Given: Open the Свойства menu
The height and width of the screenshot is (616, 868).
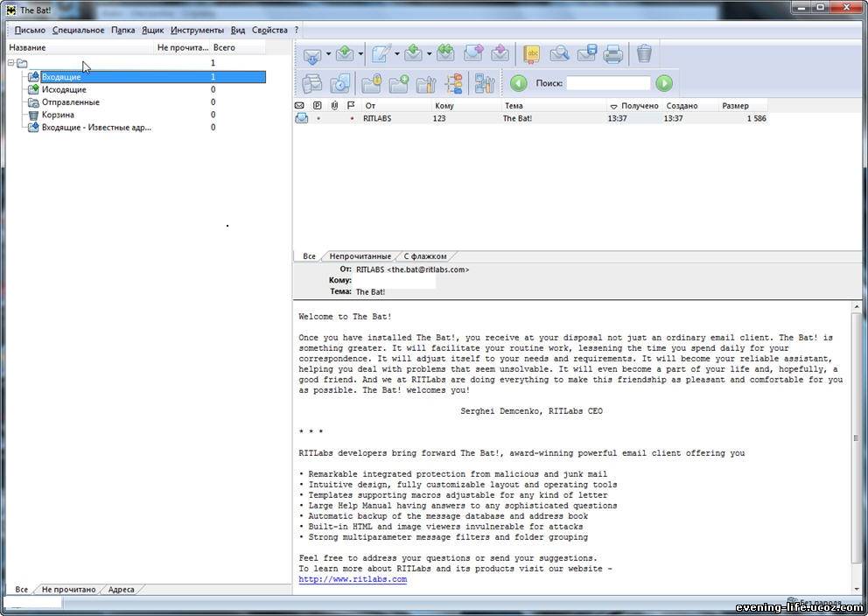Looking at the screenshot, I should [269, 30].
